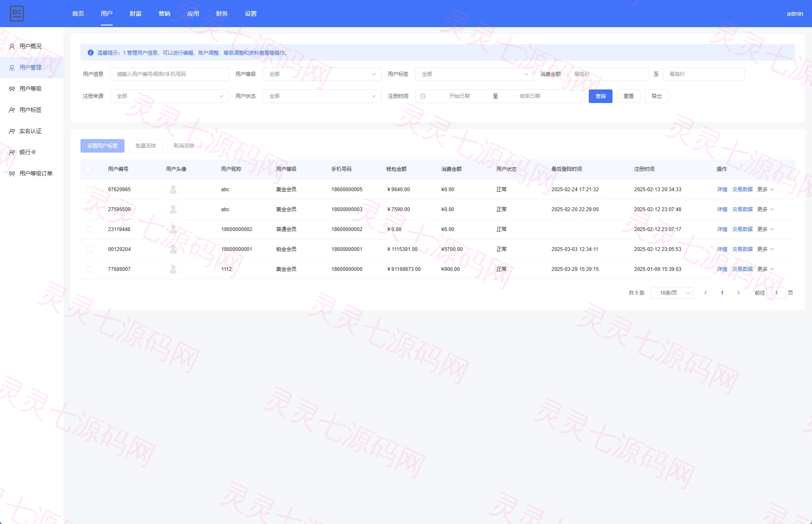This screenshot has width=812, height=524.
Task: Open the 首页 top menu
Action: point(78,14)
